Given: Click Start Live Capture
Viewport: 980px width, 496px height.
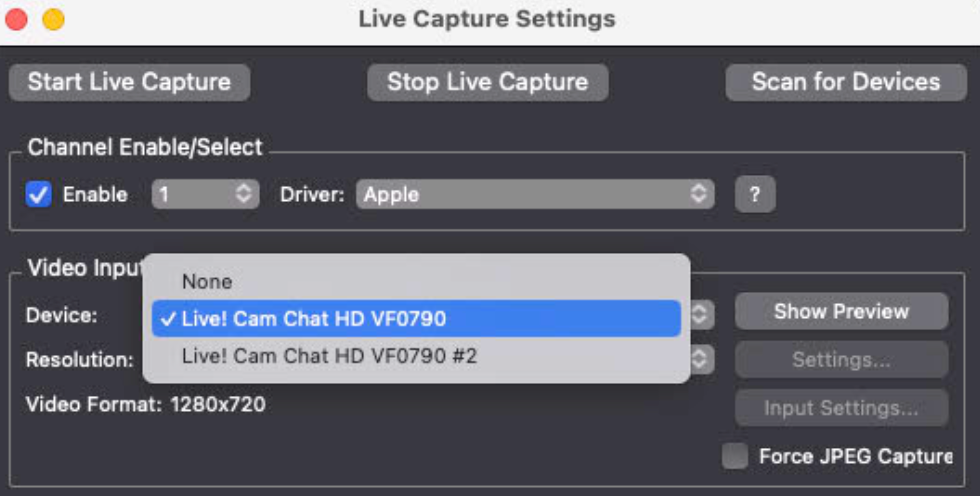Looking at the screenshot, I should click(x=129, y=82).
